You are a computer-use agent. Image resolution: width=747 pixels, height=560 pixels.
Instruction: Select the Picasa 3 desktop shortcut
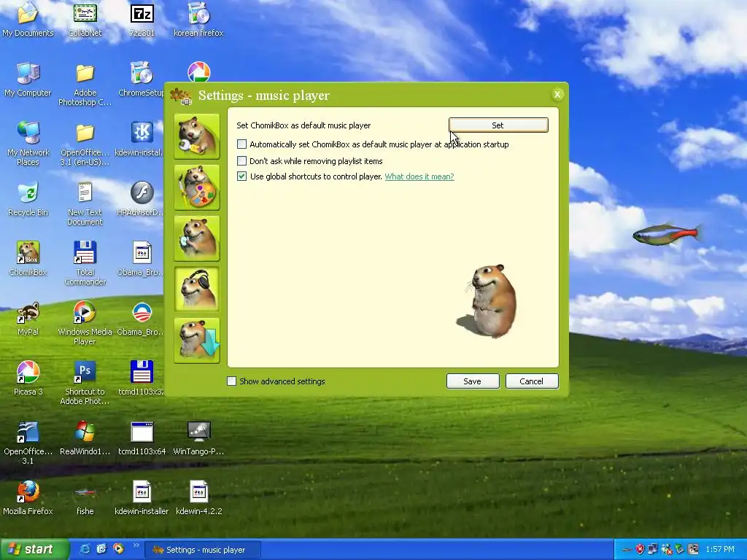(28, 378)
